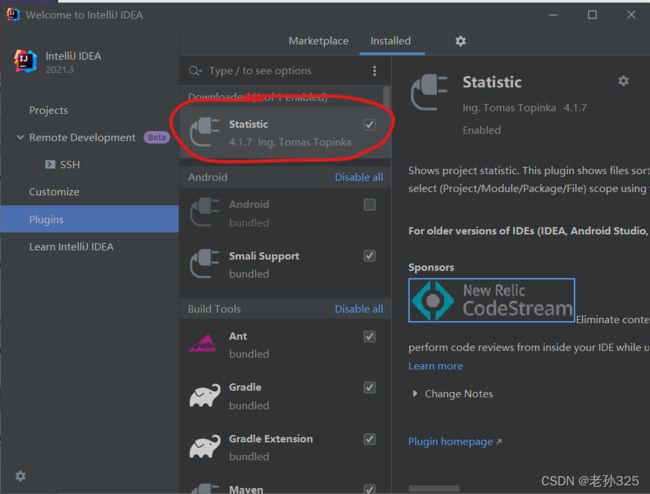Close the Welcome to IntelliJ IDEA window
Screen dimensions: 650x494
click(631, 15)
